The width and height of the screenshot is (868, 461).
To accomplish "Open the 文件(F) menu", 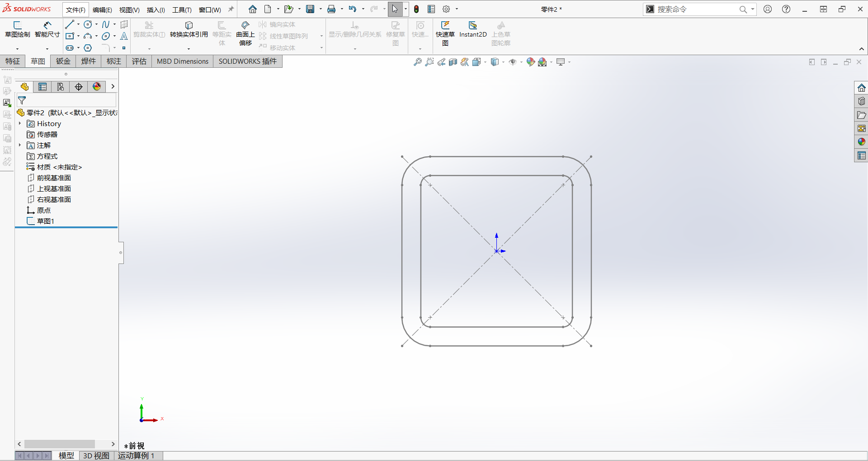I will tap(75, 9).
